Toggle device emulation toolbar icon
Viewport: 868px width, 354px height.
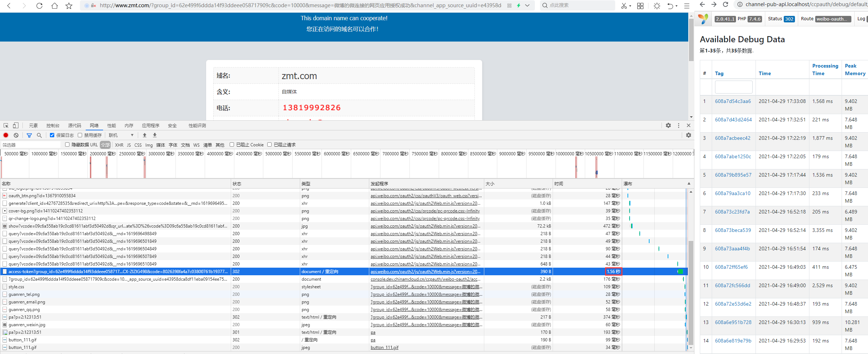16,125
